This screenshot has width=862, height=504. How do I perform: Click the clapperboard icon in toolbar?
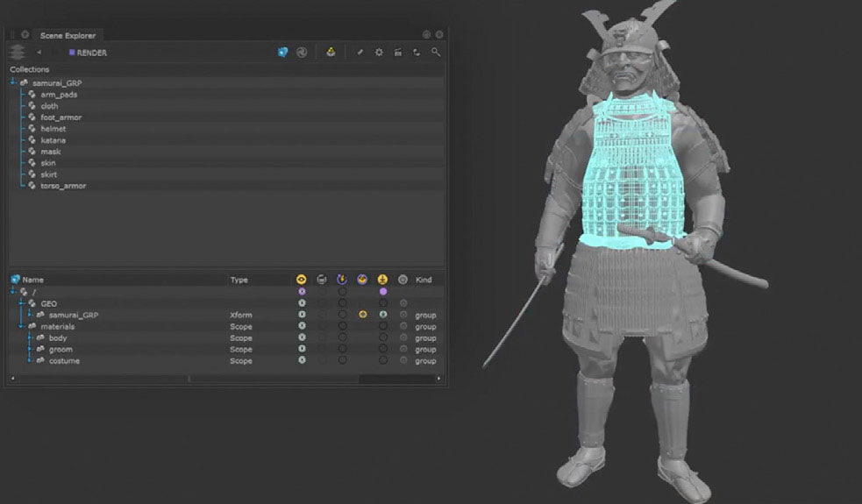397,53
